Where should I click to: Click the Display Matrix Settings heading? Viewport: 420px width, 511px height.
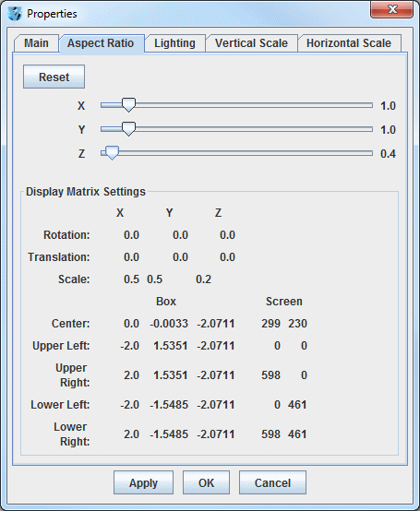[x=86, y=192]
